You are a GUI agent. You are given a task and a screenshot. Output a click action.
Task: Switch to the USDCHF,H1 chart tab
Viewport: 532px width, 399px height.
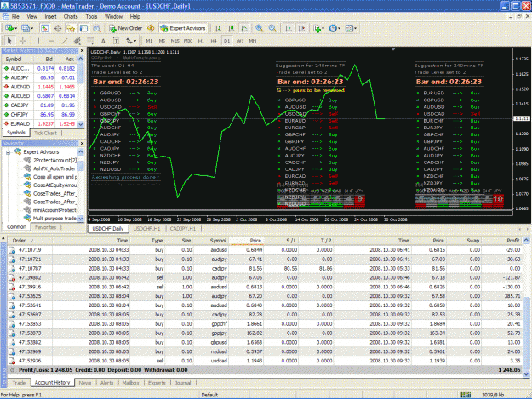click(147, 229)
